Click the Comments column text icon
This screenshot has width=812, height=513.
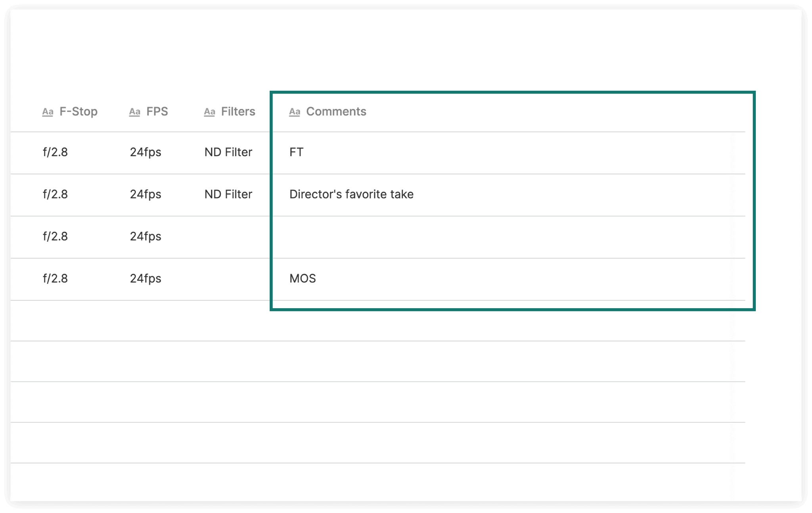click(294, 112)
